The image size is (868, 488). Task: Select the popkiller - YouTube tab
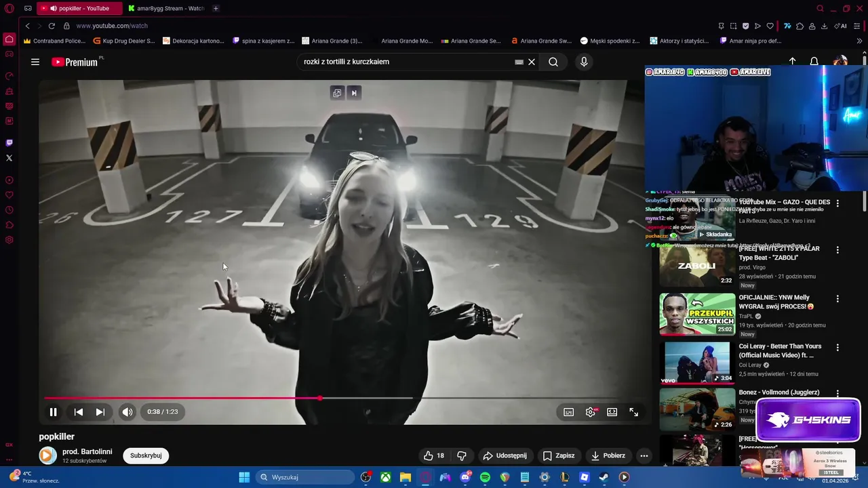pyautogui.click(x=79, y=8)
